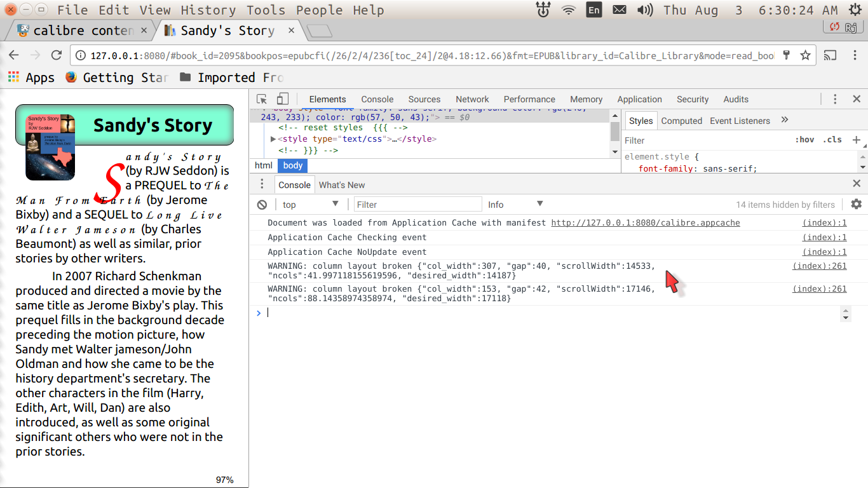View site information icon in address bar
The width and height of the screenshot is (868, 488).
[x=80, y=56]
